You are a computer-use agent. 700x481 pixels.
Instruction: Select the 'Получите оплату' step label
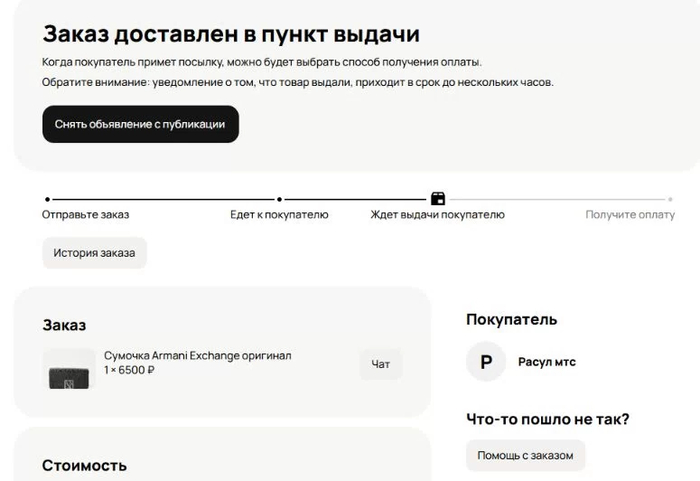tap(630, 215)
